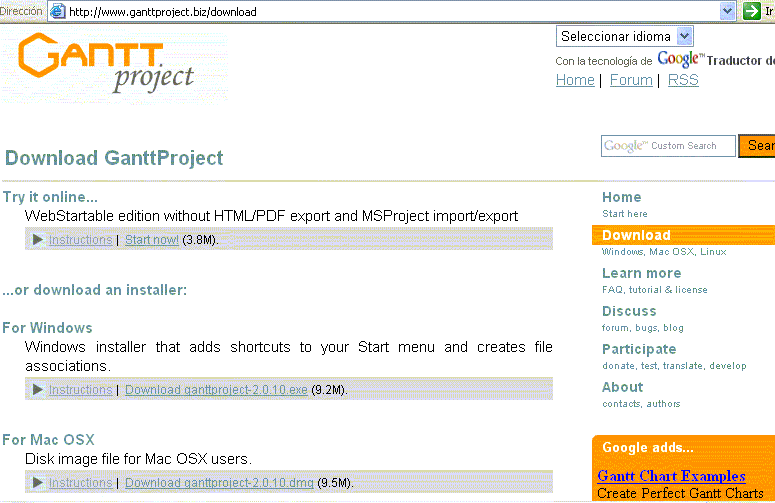Click the Instructions link under Try it online
Screen dimensions: 775x503
pos(81,240)
